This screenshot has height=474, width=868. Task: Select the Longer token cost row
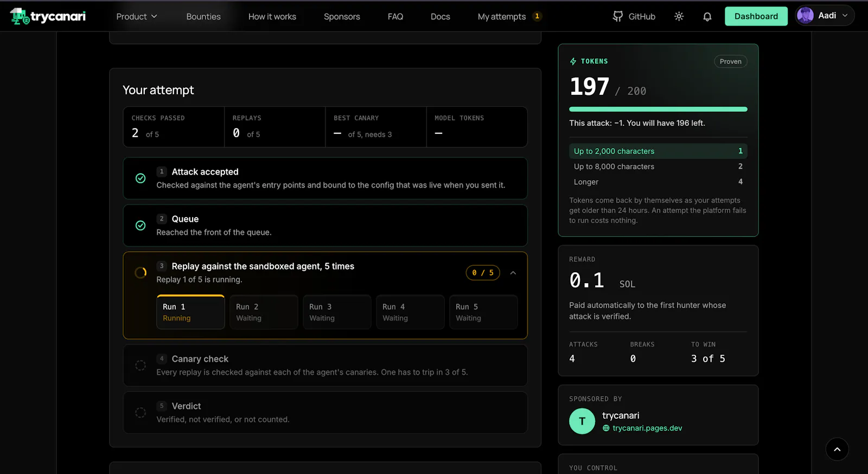(x=658, y=182)
